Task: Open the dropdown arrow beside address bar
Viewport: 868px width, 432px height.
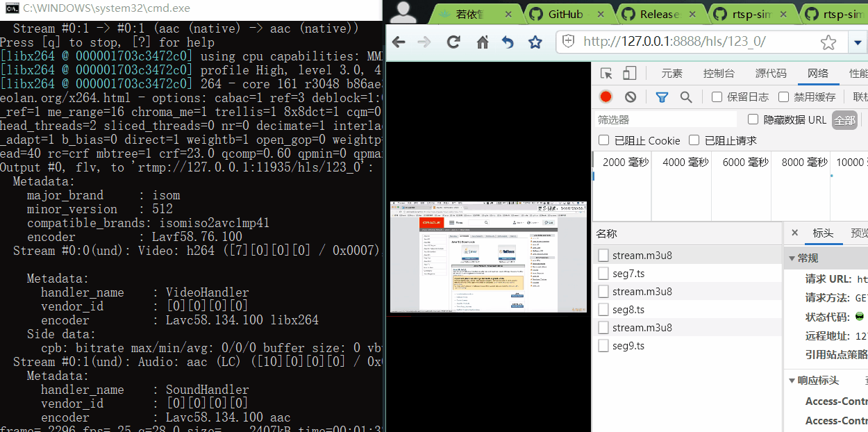Action: tap(858, 42)
